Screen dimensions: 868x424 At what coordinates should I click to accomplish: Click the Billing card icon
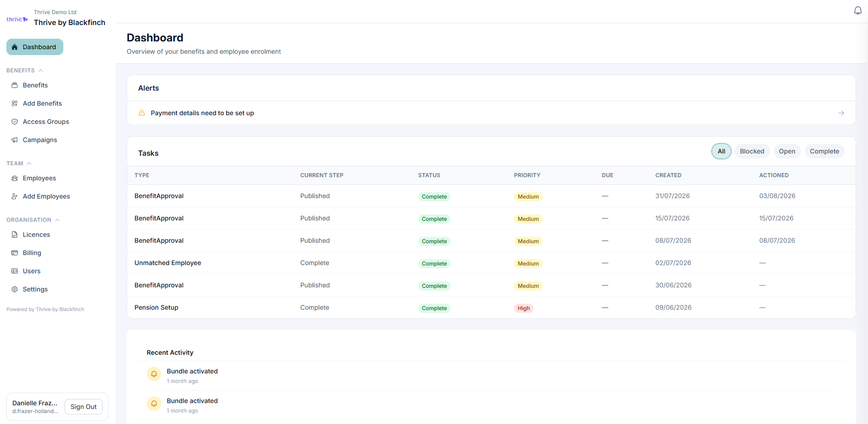coord(15,253)
